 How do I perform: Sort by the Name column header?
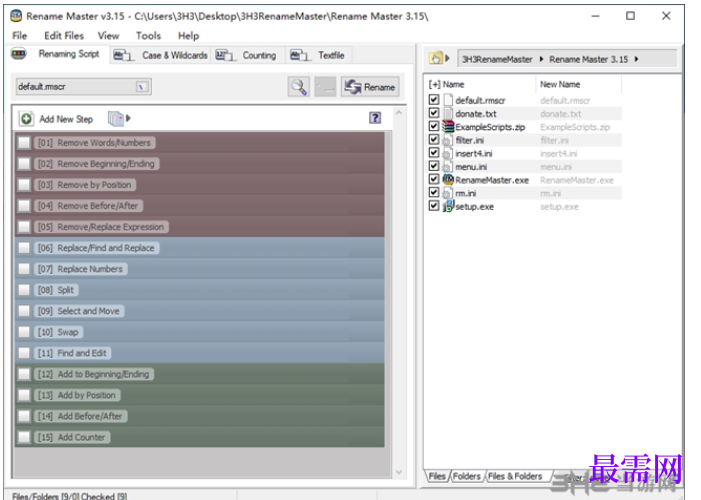(453, 84)
